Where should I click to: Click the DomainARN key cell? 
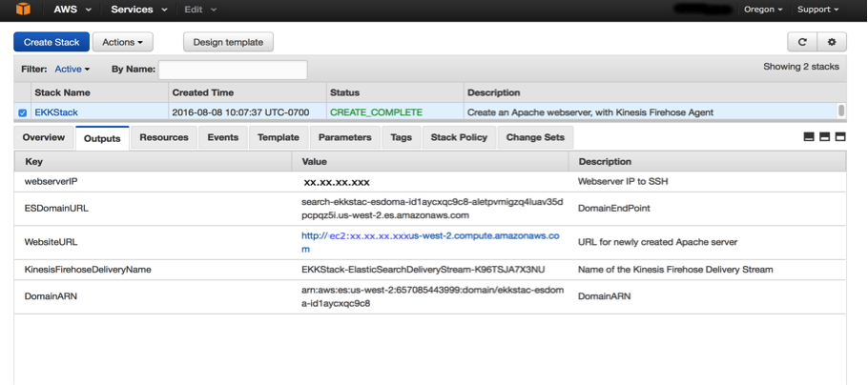51,296
